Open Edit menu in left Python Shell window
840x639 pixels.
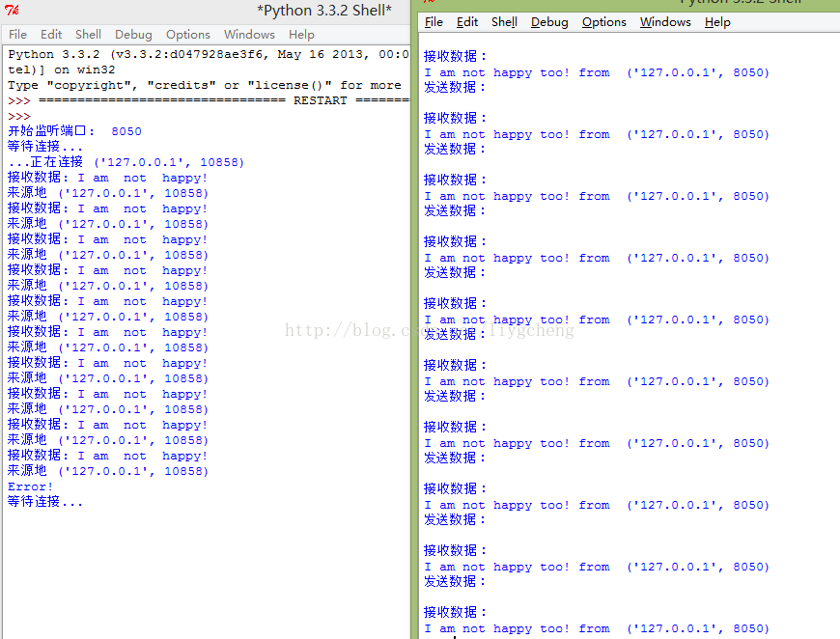click(x=51, y=35)
